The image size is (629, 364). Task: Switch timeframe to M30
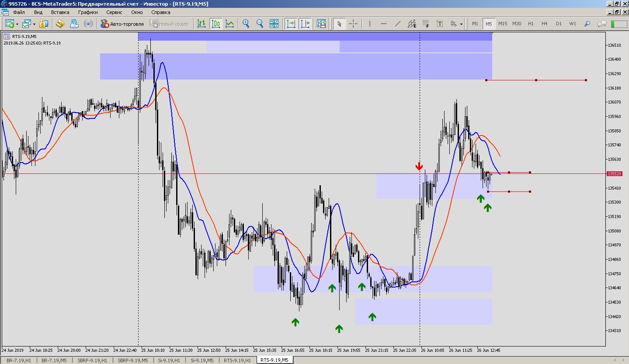click(517, 24)
